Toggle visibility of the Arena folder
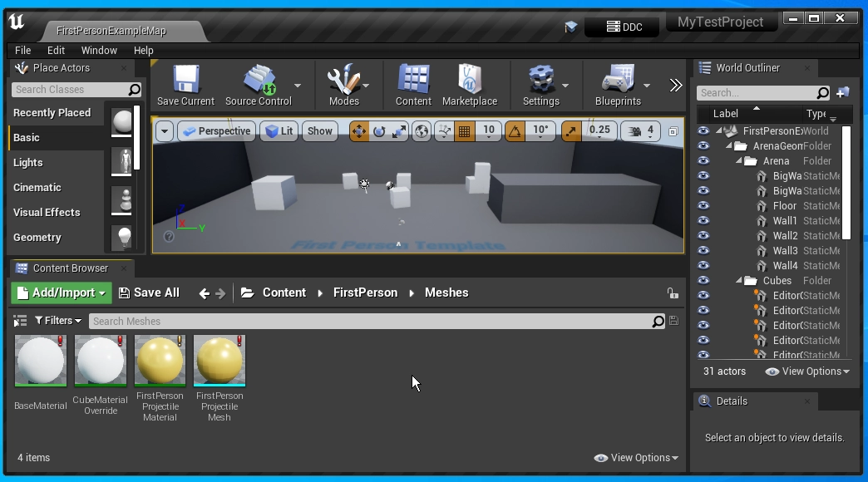This screenshot has width=868, height=482. click(703, 160)
